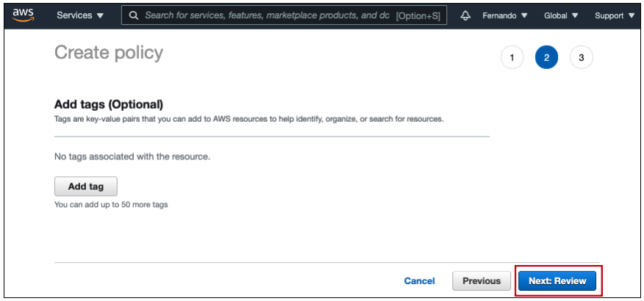Expand the Global region dropdown

pos(561,15)
